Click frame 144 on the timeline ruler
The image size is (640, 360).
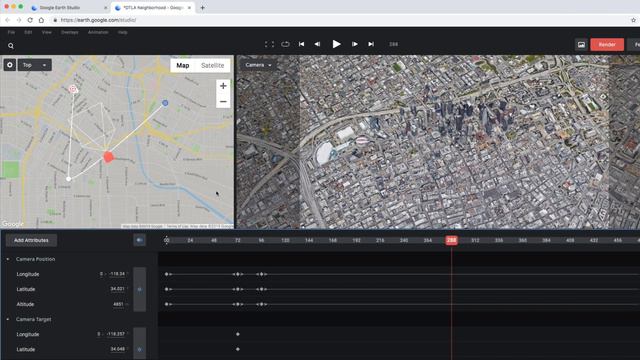pyautogui.click(x=309, y=240)
